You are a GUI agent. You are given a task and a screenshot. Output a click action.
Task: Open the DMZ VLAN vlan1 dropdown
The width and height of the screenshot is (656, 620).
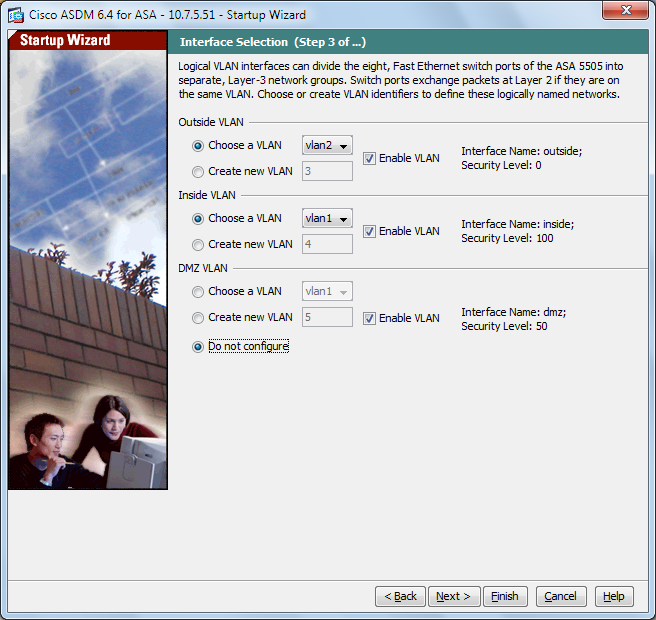coord(327,291)
